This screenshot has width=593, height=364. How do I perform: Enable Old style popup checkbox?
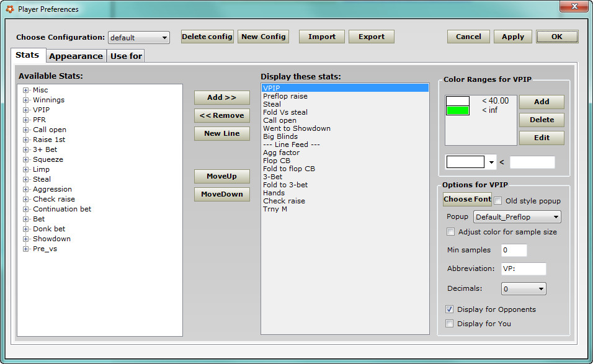pyautogui.click(x=498, y=201)
